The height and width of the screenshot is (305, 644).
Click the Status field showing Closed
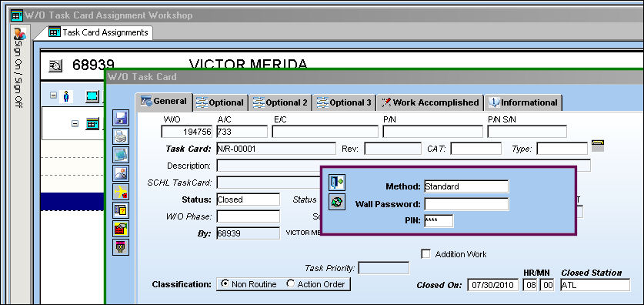pos(248,199)
